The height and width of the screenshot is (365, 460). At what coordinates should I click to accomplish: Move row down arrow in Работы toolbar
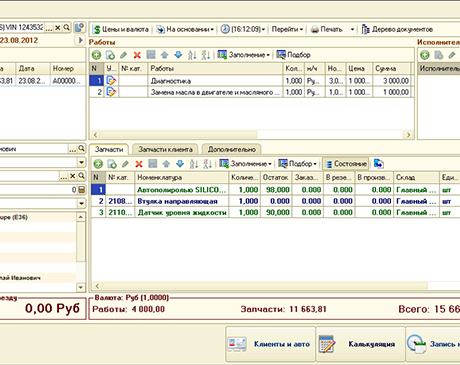[x=178, y=55]
